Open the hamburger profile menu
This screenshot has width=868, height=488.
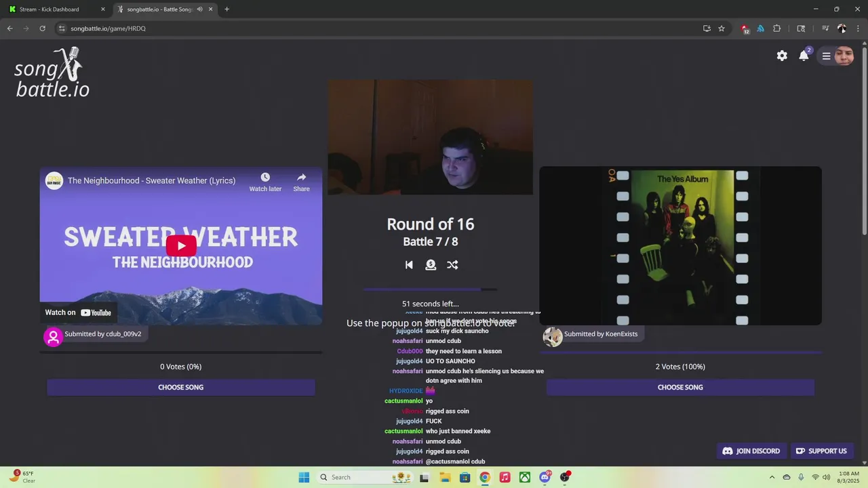(x=826, y=56)
